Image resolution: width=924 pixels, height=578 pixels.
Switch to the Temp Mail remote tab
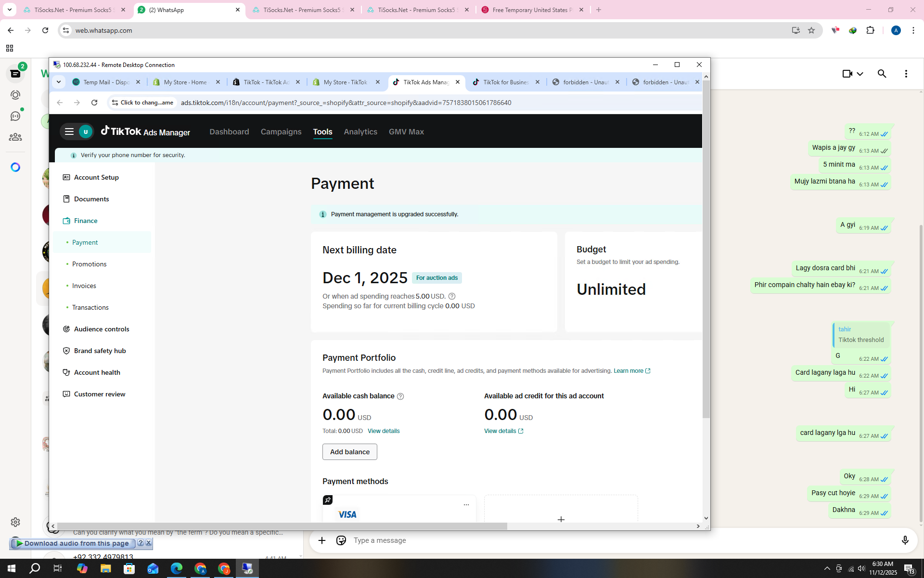point(106,82)
